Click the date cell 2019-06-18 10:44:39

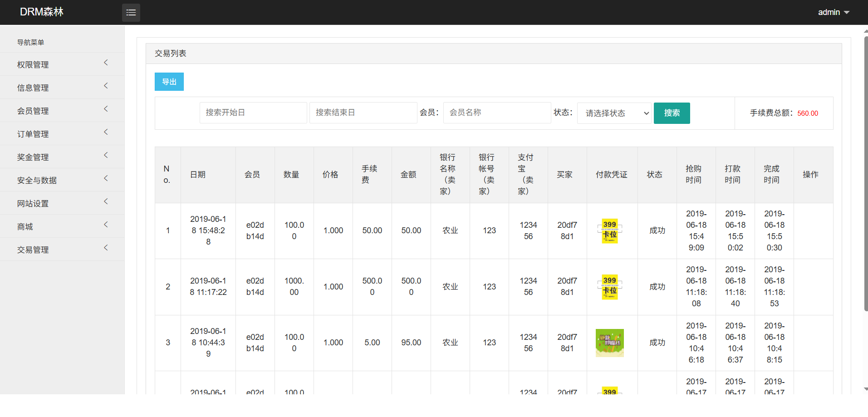[x=208, y=343]
